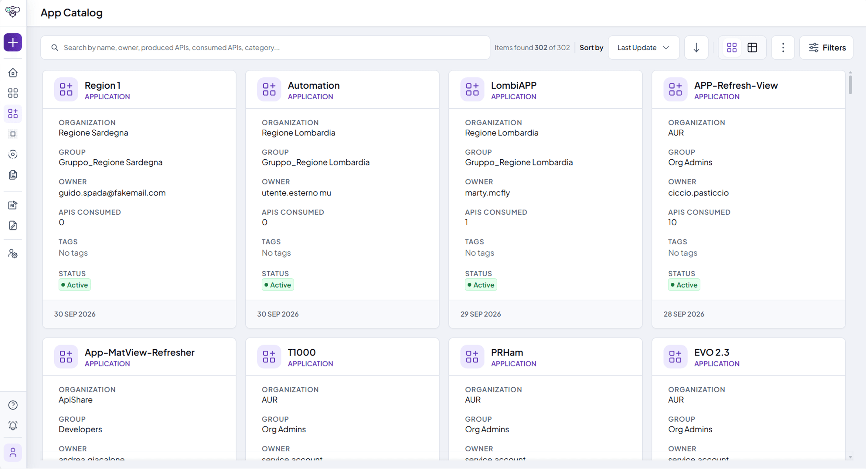Open user settings sidebar icon

pos(13,254)
